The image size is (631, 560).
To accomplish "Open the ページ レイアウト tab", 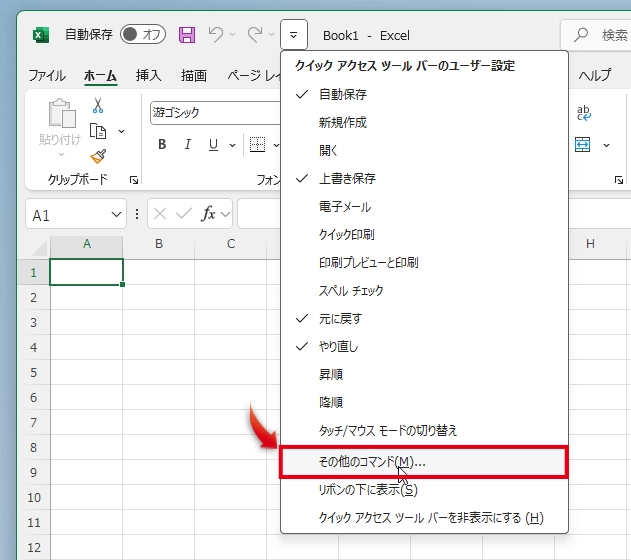I will [254, 75].
